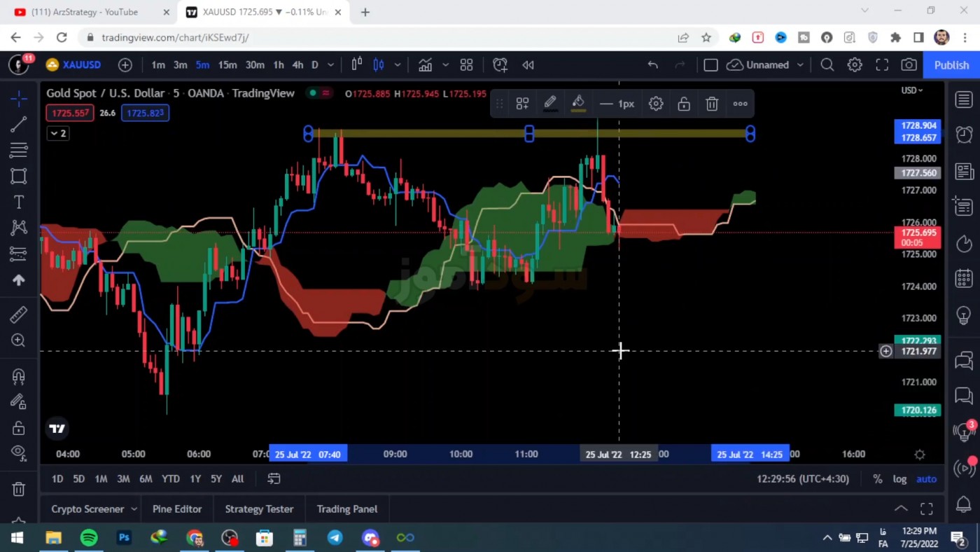Viewport: 980px width, 552px height.
Task: Collapse the indicator legend showing 2
Action: pos(58,133)
